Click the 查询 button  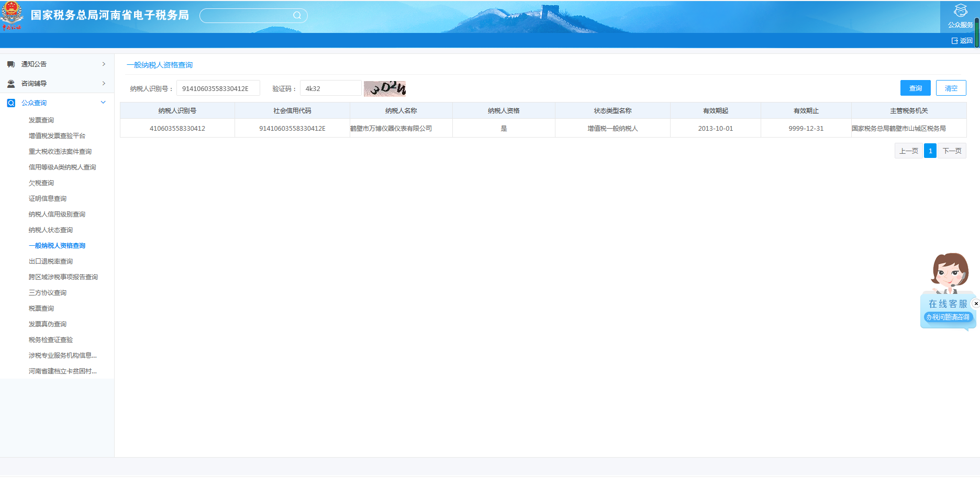[915, 88]
